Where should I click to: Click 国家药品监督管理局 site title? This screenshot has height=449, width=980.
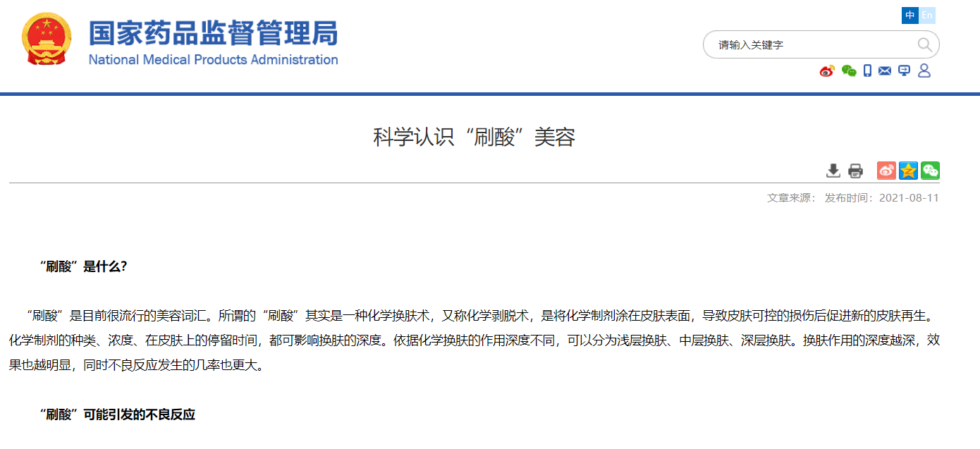[213, 33]
